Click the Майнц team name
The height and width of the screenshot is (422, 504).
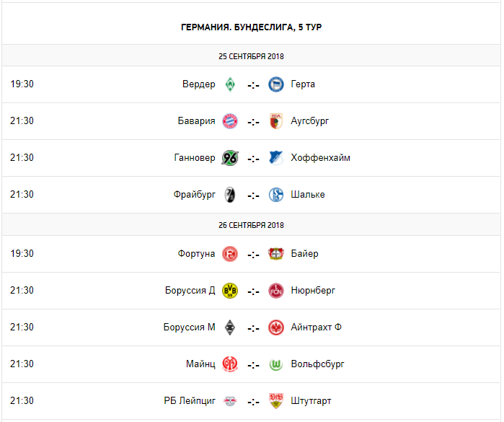pos(200,364)
